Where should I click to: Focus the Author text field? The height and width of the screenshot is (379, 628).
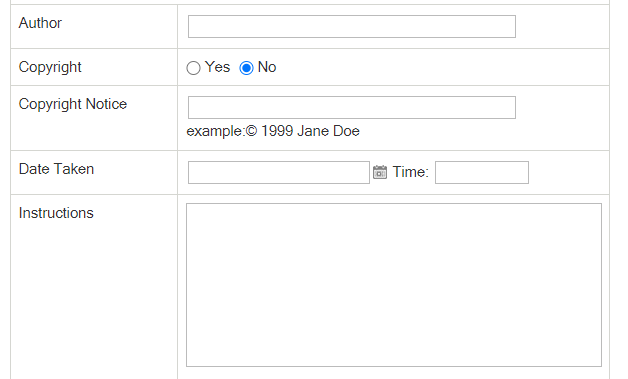(352, 26)
